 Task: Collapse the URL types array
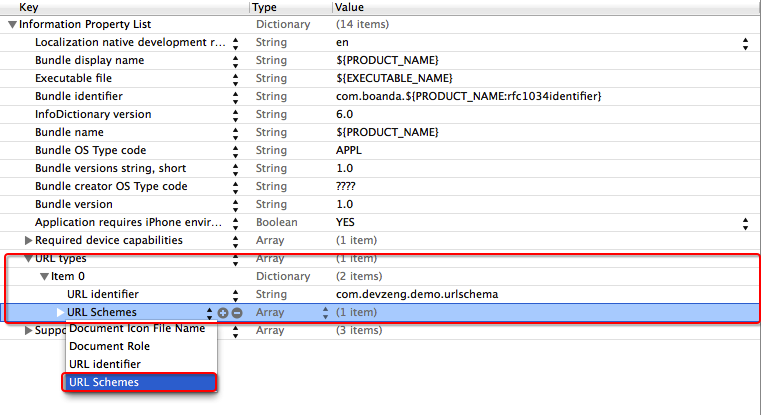pos(28,258)
